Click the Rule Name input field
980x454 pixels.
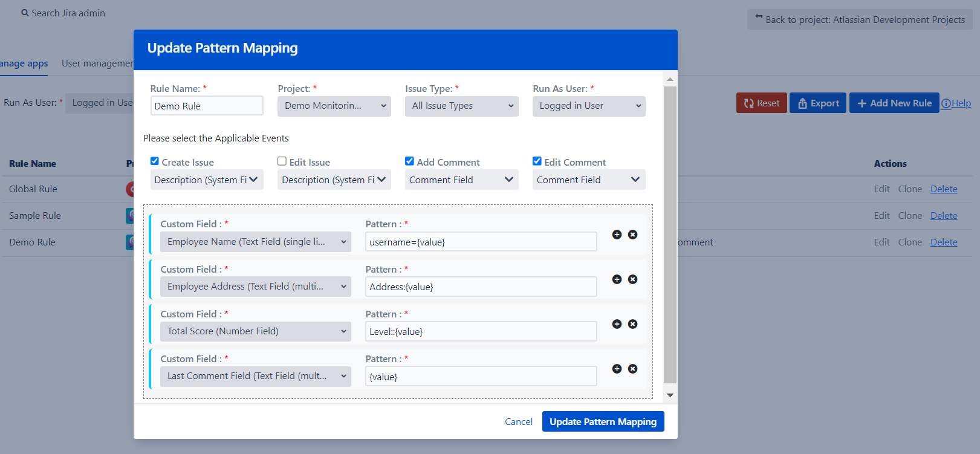tap(207, 106)
